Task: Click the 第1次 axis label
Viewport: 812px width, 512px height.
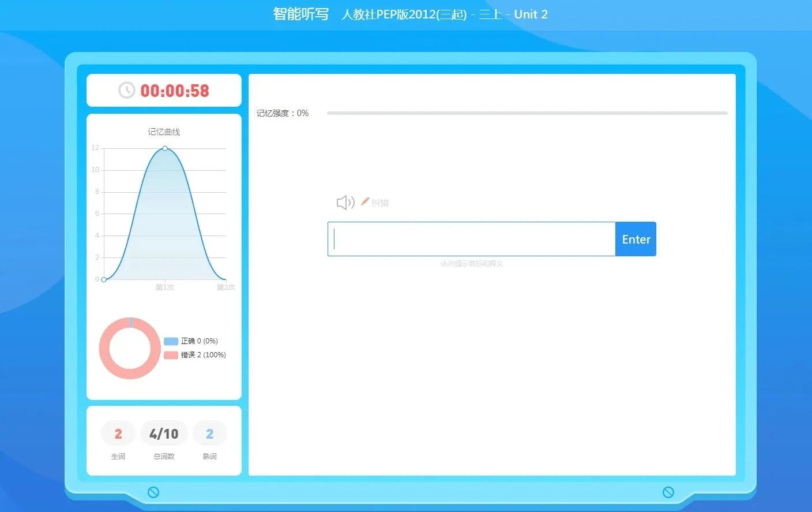Action: click(165, 287)
